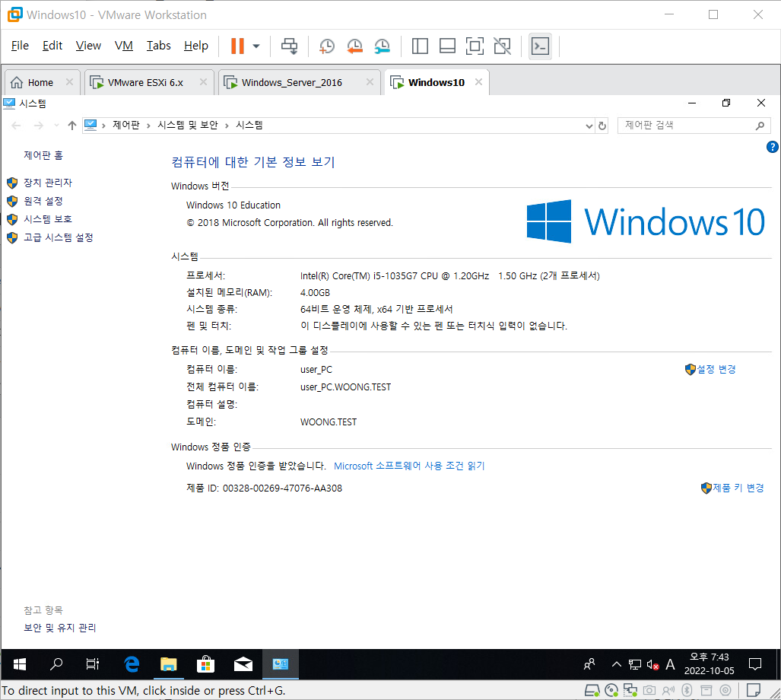
Task: Open the power options dropdown arrow
Action: tap(256, 46)
